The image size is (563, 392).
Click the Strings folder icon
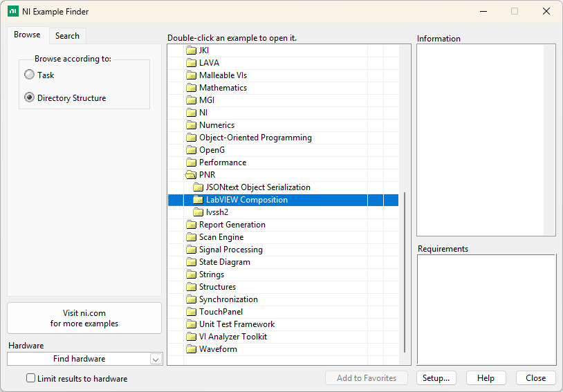coord(191,274)
